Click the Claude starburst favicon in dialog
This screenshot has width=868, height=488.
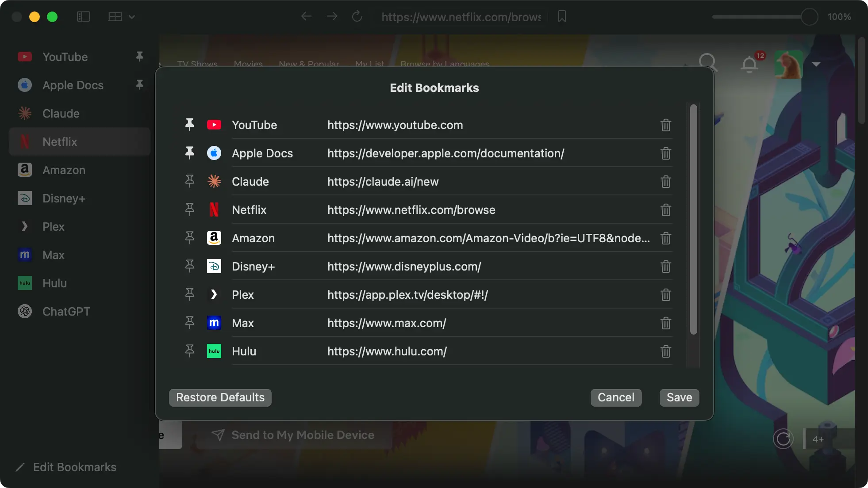[214, 182]
